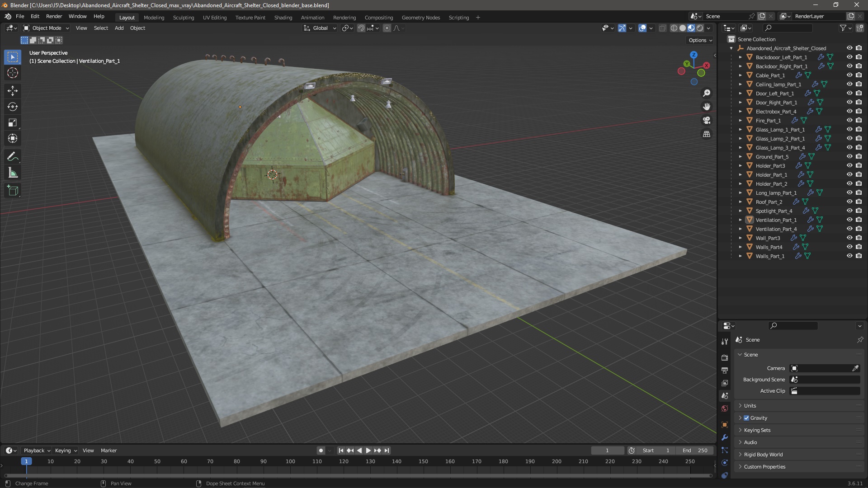Open the Render properties tab
The width and height of the screenshot is (868, 488).
pyautogui.click(x=725, y=357)
